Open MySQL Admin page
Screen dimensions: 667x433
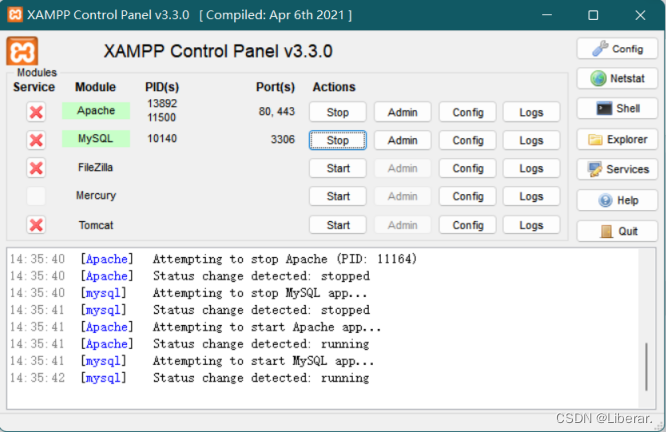[x=402, y=140]
